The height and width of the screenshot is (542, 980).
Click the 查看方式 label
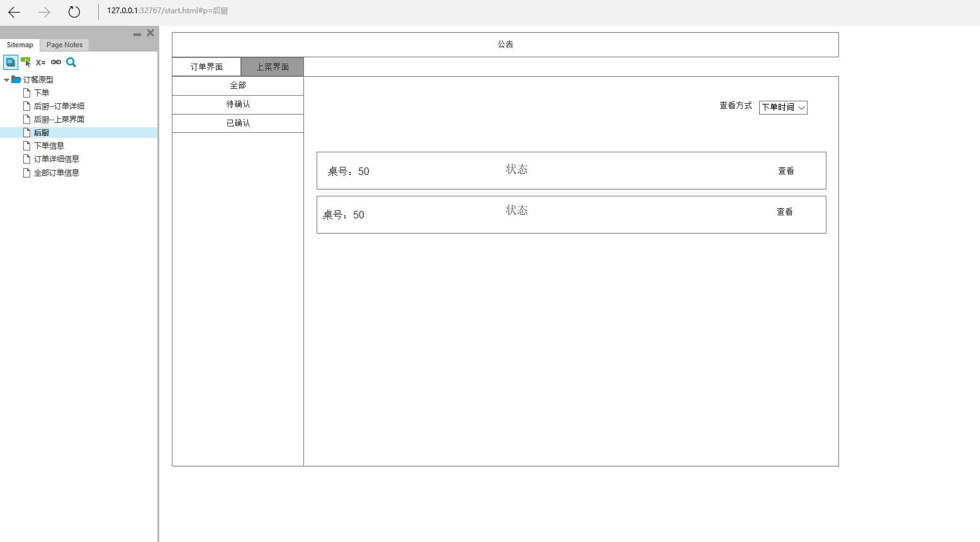click(x=736, y=106)
